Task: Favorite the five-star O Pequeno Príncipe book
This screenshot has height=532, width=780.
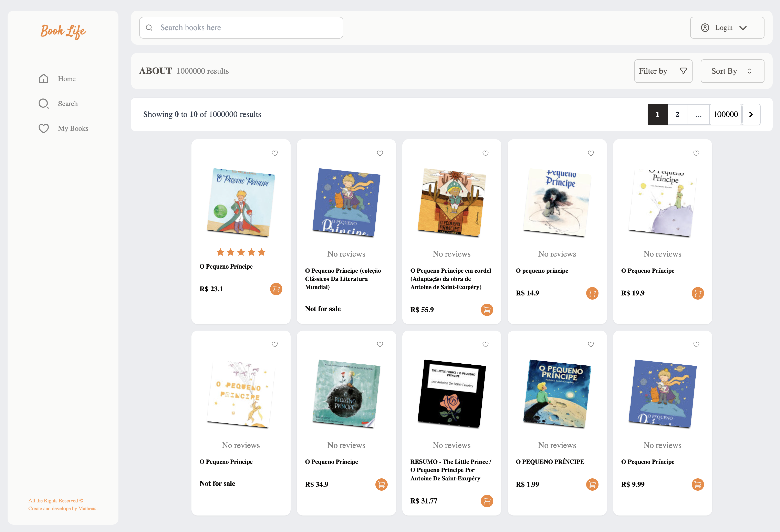Action: 275,153
